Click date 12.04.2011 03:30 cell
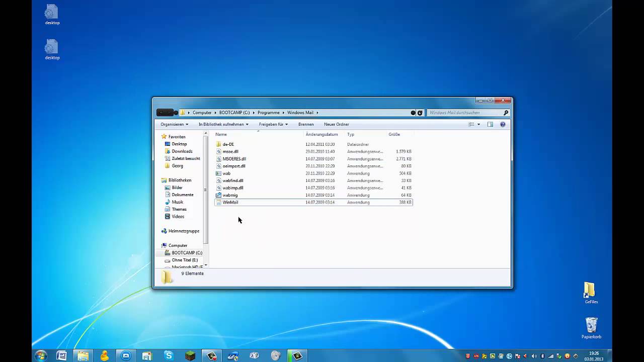This screenshot has height=362, width=644. [320, 144]
